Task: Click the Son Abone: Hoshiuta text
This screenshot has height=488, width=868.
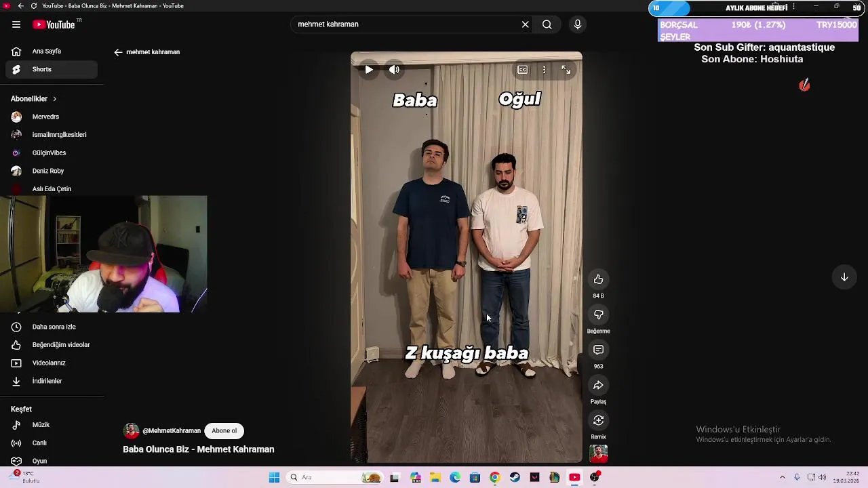Action: tap(752, 59)
